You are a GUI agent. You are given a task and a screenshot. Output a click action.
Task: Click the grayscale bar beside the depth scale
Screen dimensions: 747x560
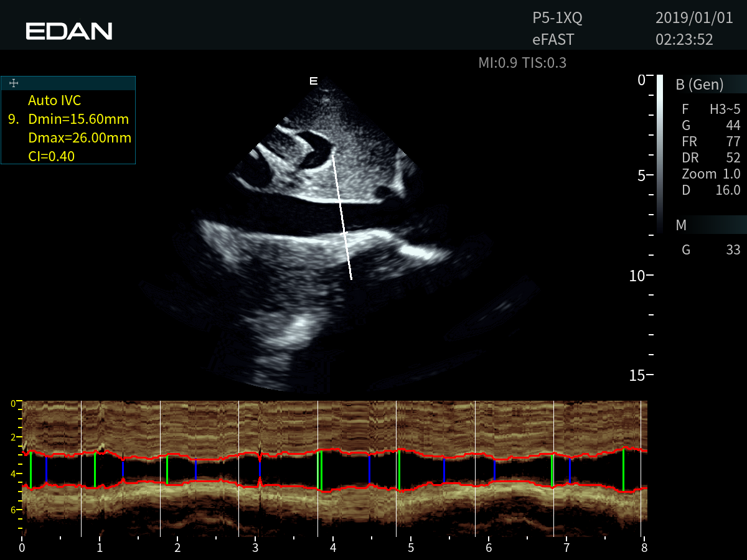coord(660,156)
